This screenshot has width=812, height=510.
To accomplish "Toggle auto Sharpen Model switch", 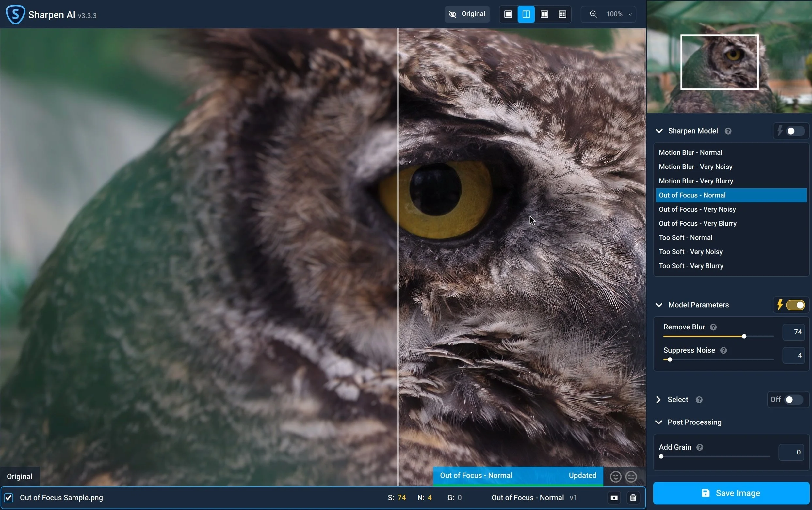I will (795, 131).
